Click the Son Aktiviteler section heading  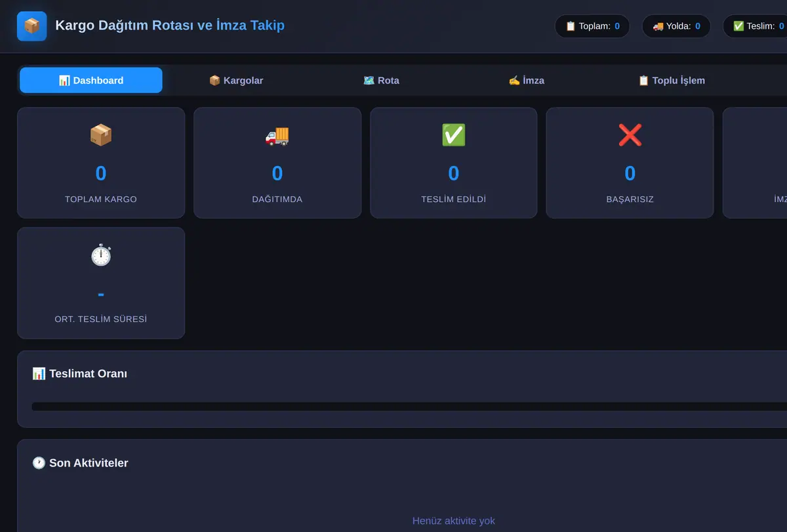pos(80,463)
